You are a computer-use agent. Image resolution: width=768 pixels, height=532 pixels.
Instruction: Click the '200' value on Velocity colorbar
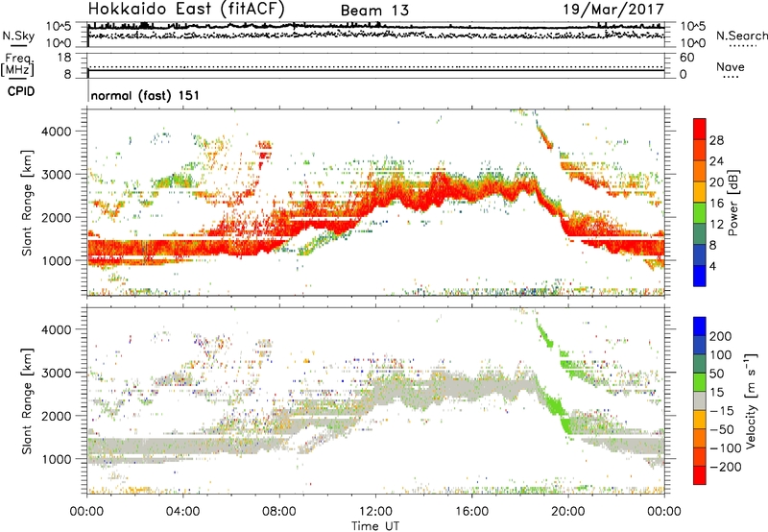pos(721,336)
